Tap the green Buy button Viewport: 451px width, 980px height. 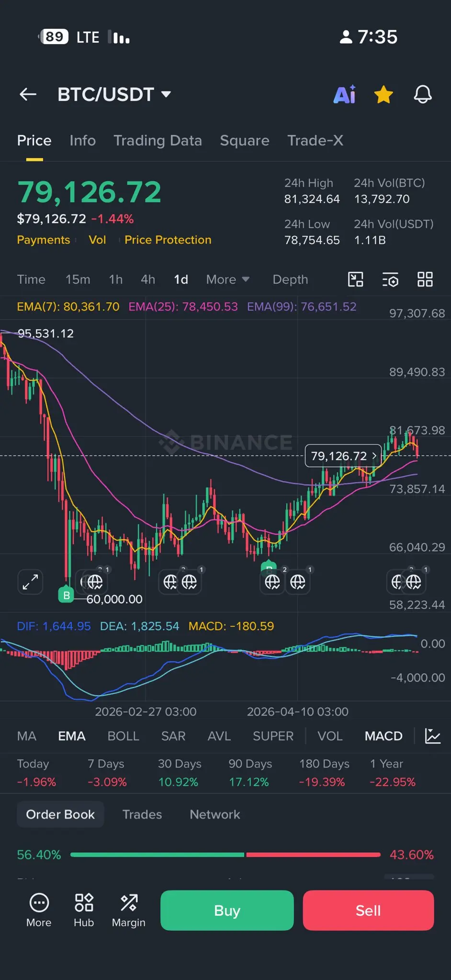(227, 910)
